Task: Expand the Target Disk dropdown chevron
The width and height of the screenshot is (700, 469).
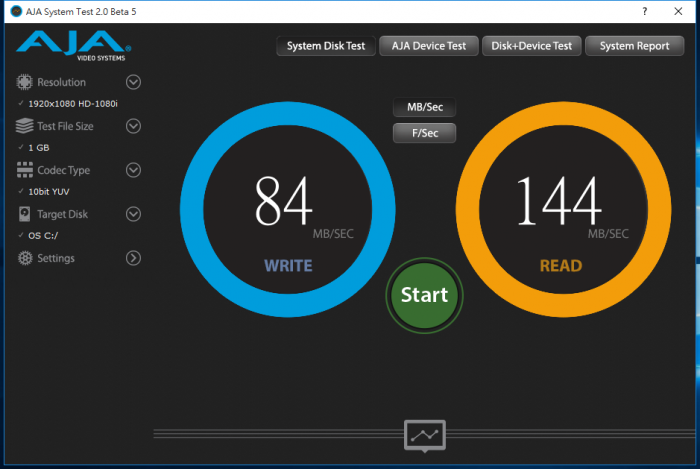Action: 133,214
